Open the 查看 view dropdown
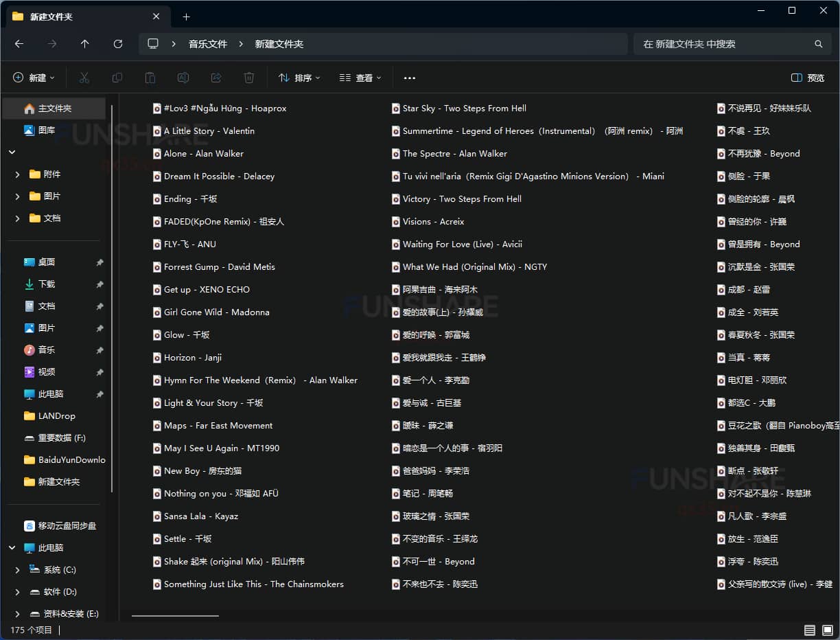Image resolution: width=840 pixels, height=640 pixels. click(x=360, y=78)
